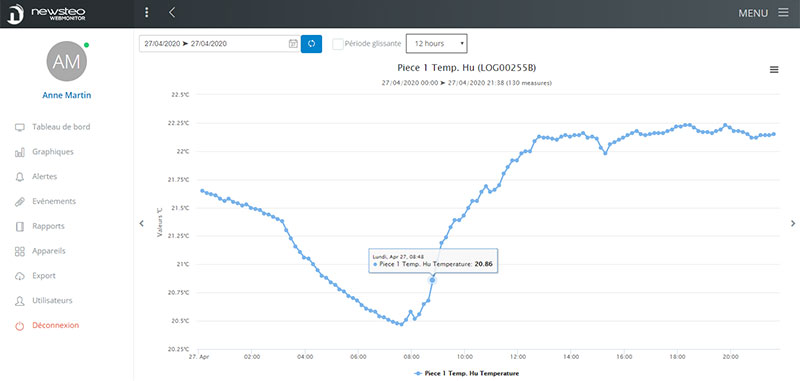800x381 pixels.
Task: Click the highlighted 08:48 data point
Action: [433, 280]
